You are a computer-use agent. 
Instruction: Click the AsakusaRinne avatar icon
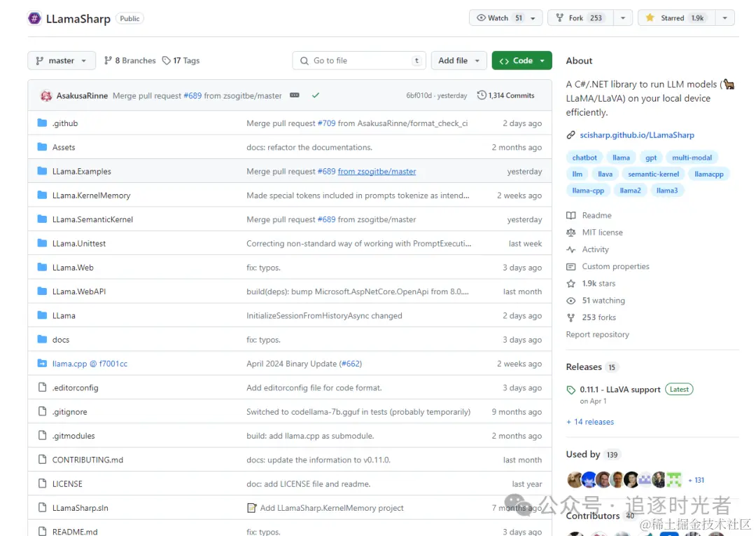pyautogui.click(x=46, y=95)
